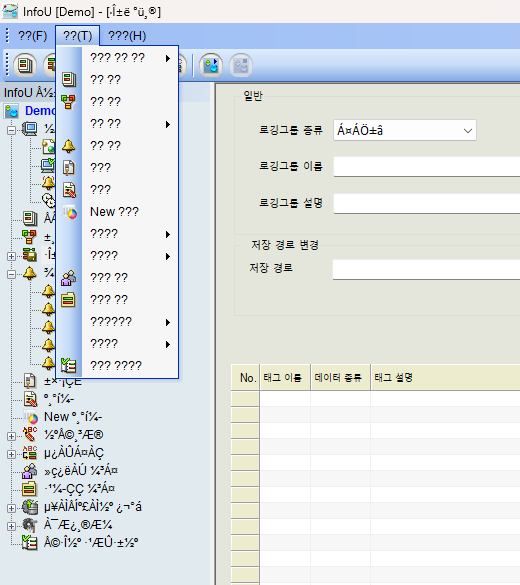Screen dimensions: 520x585
Task: Select the database cylinder tree icon
Action: (x=30, y=507)
